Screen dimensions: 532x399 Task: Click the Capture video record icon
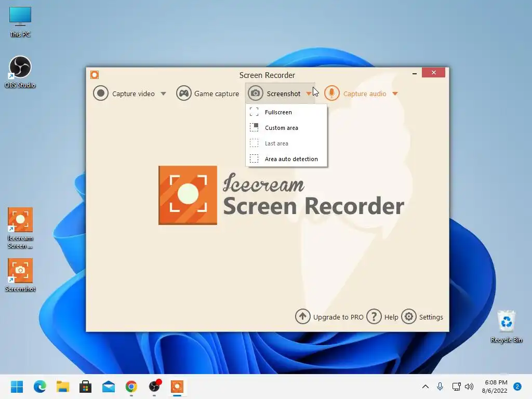click(x=100, y=94)
